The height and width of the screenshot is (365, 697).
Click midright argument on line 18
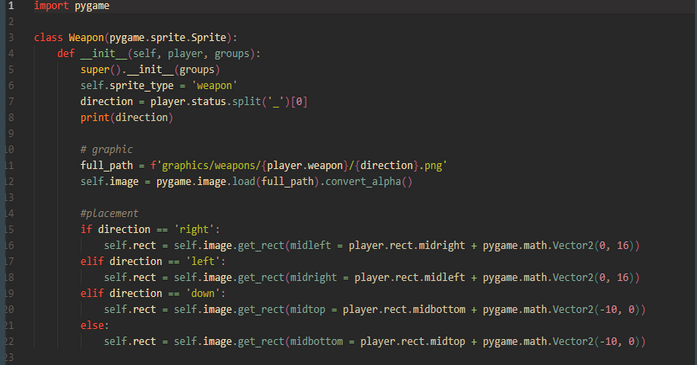click(x=313, y=277)
